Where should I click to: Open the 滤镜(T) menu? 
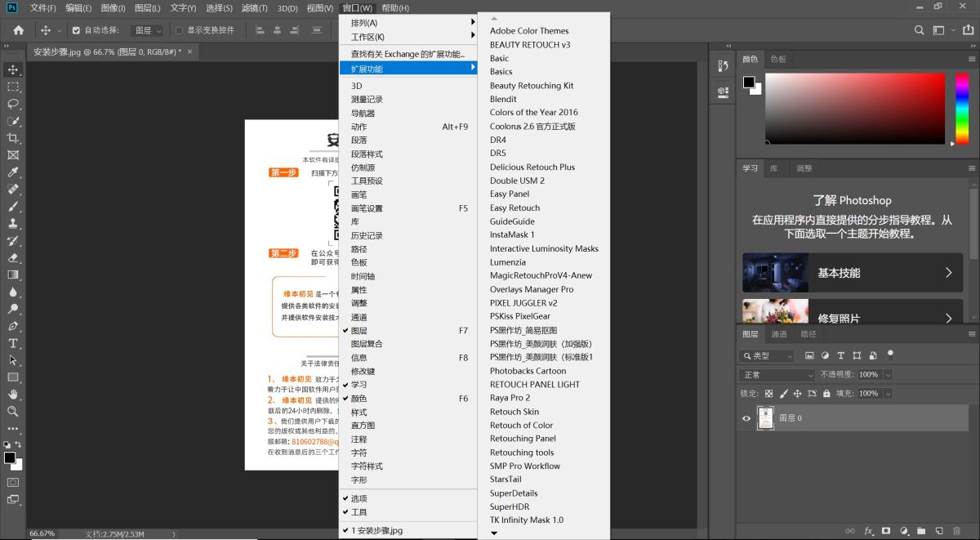(253, 8)
